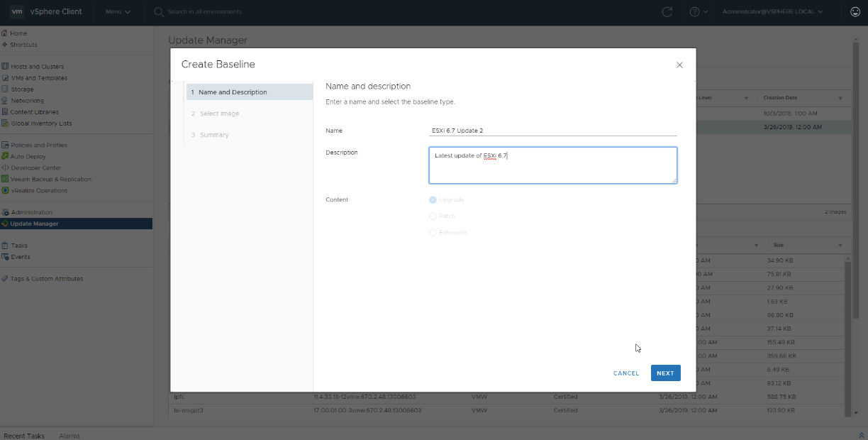Open the Size column filter
Viewport: 868px width, 440px height.
tap(840, 245)
